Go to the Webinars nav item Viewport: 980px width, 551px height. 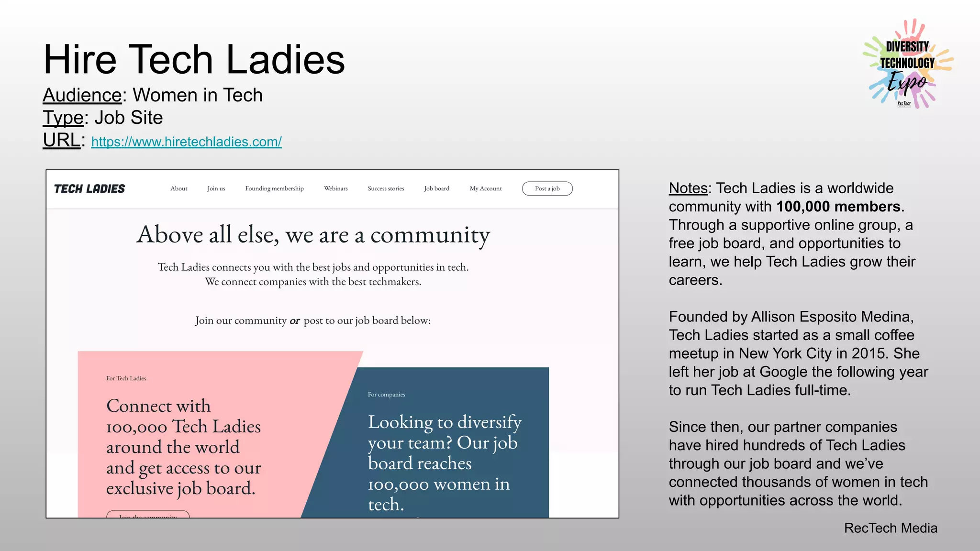click(336, 188)
